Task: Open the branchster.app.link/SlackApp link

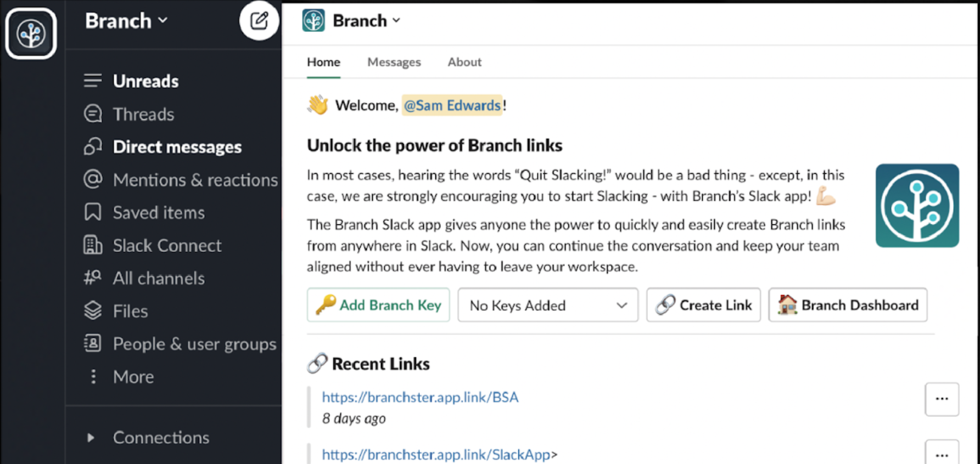Action: pos(436,455)
